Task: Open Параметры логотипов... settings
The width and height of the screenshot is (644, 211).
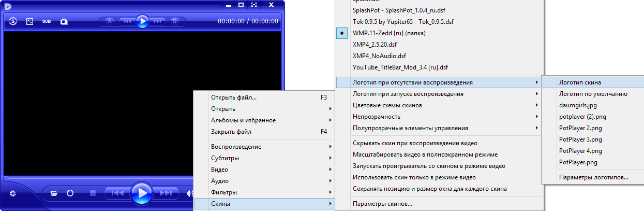Action: 593,177
